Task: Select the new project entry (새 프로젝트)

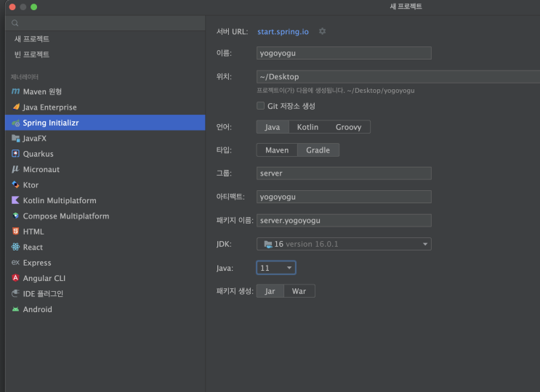Action: click(105, 39)
